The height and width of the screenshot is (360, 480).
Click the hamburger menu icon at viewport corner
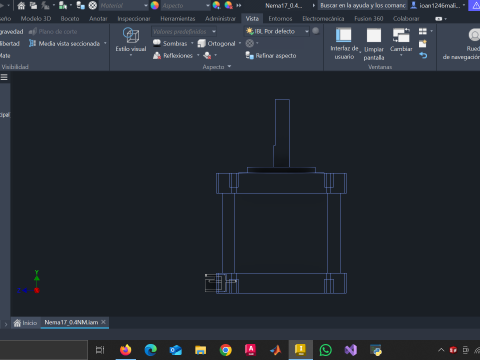(4, 77)
